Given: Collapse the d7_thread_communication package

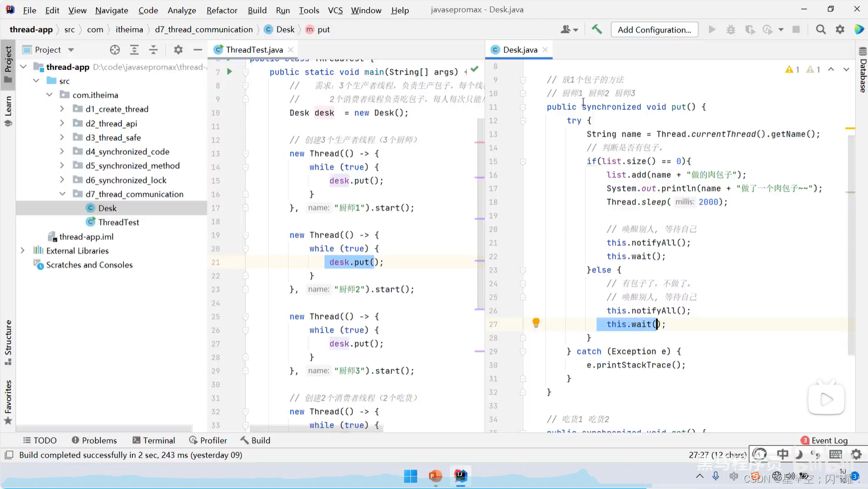Looking at the screenshot, I should (62, 194).
